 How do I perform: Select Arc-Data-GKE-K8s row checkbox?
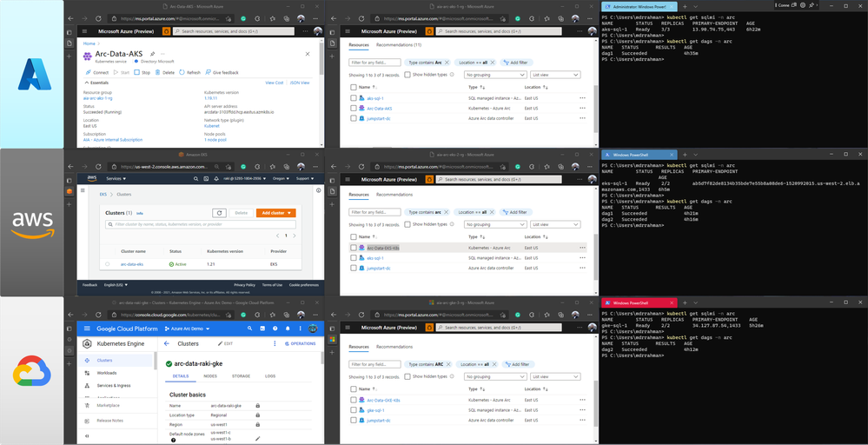pyautogui.click(x=354, y=400)
